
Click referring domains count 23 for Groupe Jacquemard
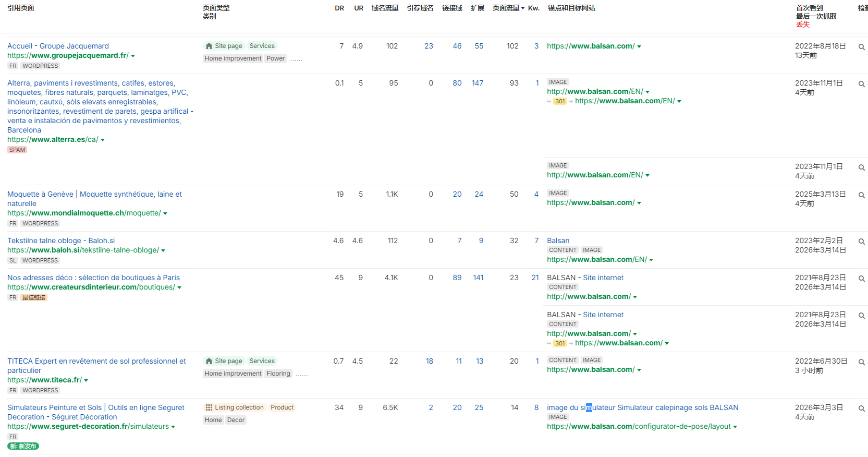pos(429,46)
